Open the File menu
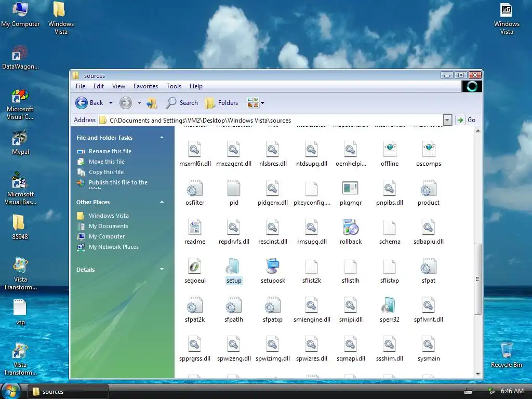The width and height of the screenshot is (532, 399). pos(81,86)
